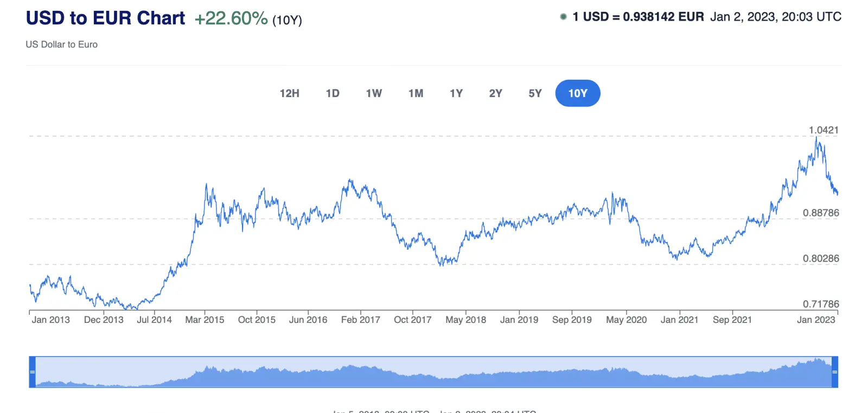868x413 pixels.
Task: Display the 5Y chart range
Action: [535, 93]
